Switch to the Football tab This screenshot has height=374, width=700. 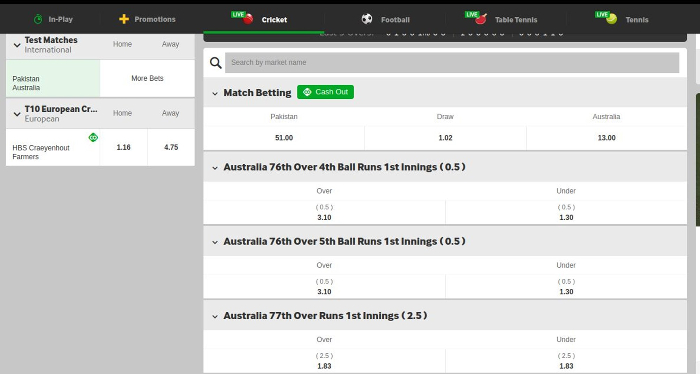(x=385, y=19)
